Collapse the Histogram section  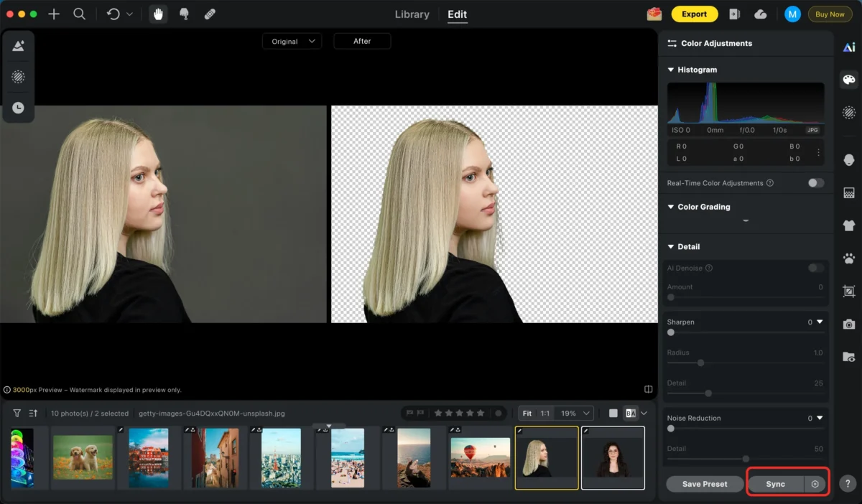pos(671,70)
